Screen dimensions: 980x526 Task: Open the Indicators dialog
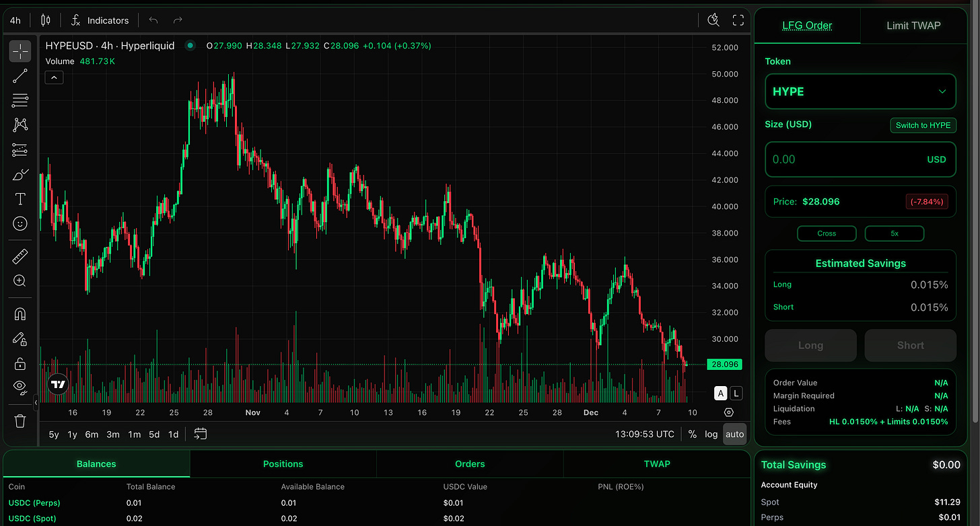tap(100, 20)
